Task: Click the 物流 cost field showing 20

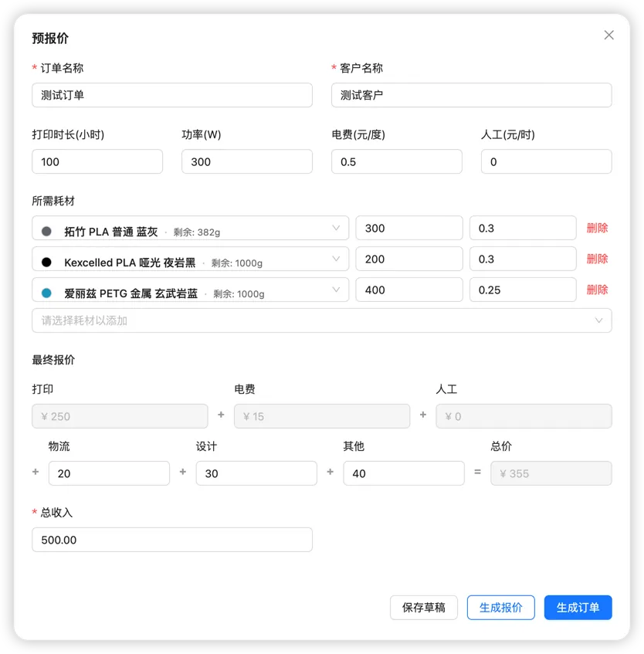Action: click(109, 473)
